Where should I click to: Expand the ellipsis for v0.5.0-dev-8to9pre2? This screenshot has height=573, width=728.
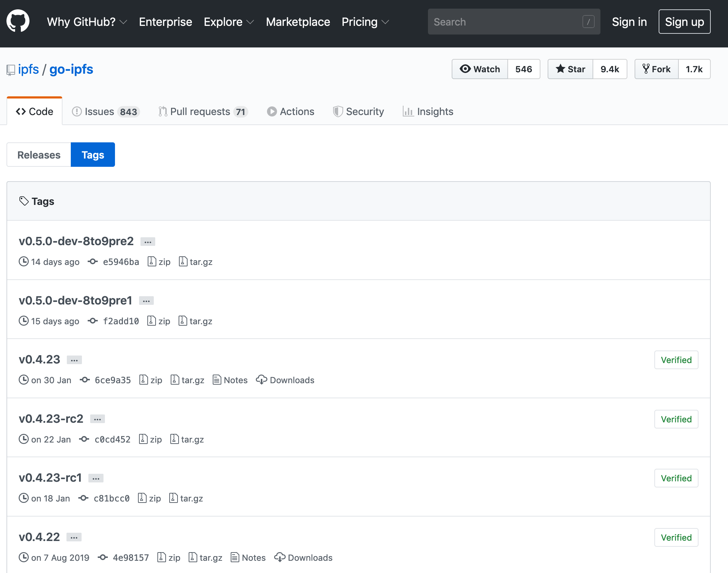point(148,242)
